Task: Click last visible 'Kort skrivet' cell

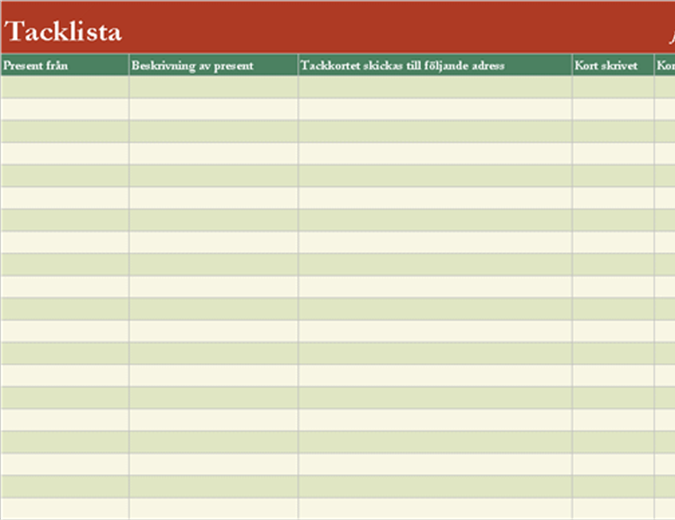Action: pyautogui.click(x=613, y=508)
